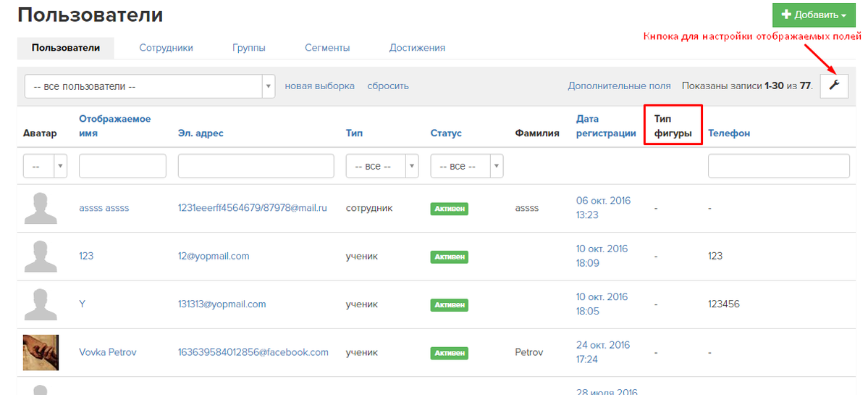
Task: Click registration date 10 окт. 2016 18:09
Action: (x=602, y=256)
